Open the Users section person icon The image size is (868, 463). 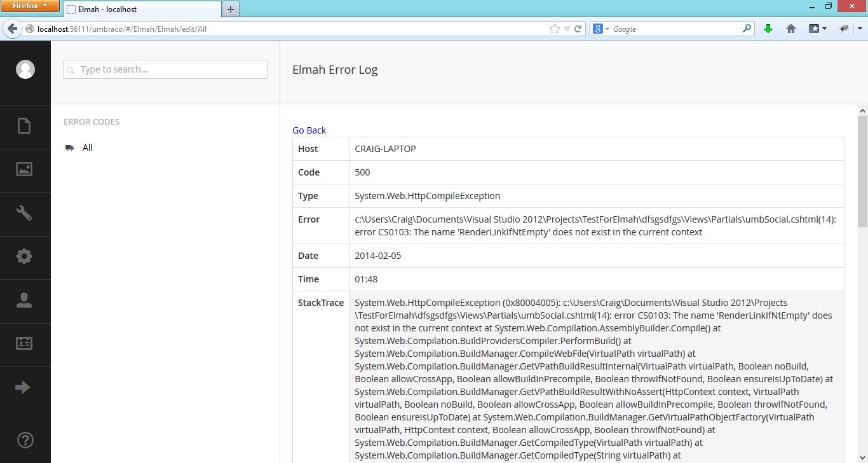point(24,300)
